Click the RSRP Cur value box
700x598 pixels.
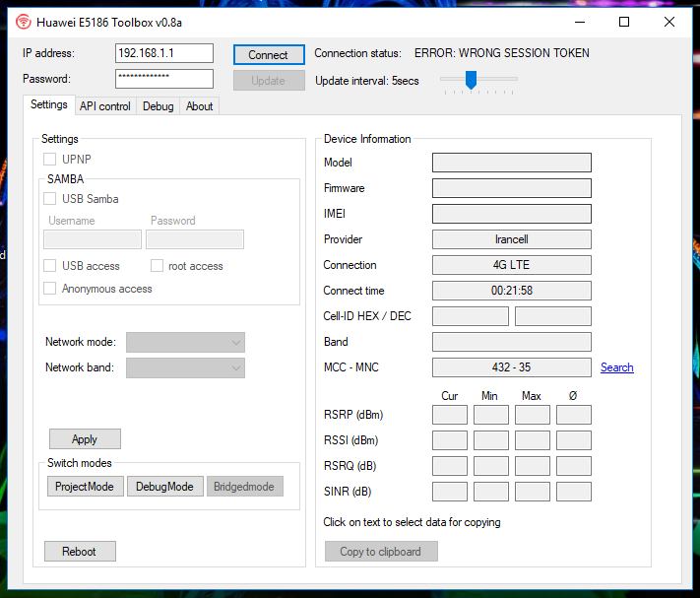(x=450, y=415)
